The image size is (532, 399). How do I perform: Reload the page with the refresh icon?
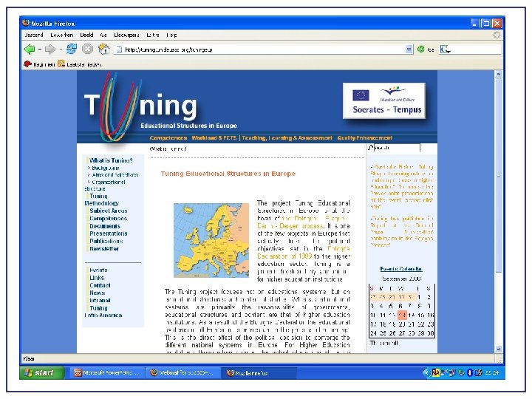point(71,50)
